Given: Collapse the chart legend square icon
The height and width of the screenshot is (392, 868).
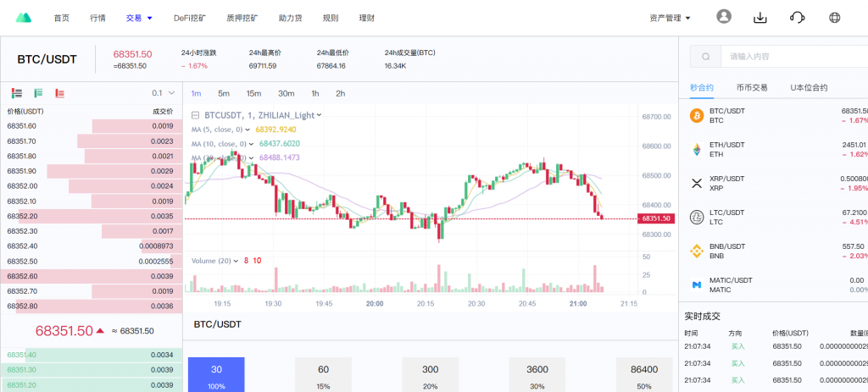Looking at the screenshot, I should point(195,115).
